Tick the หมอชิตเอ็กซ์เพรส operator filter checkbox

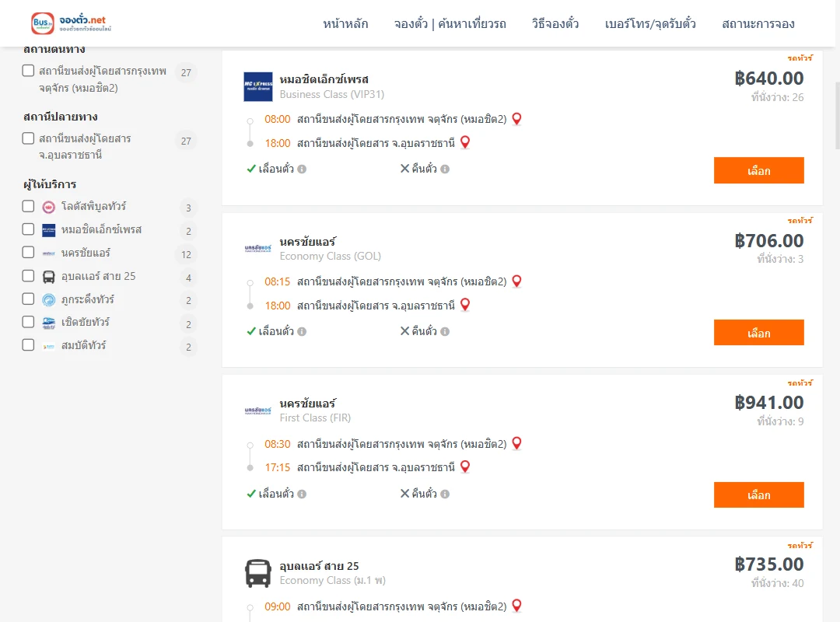click(29, 229)
